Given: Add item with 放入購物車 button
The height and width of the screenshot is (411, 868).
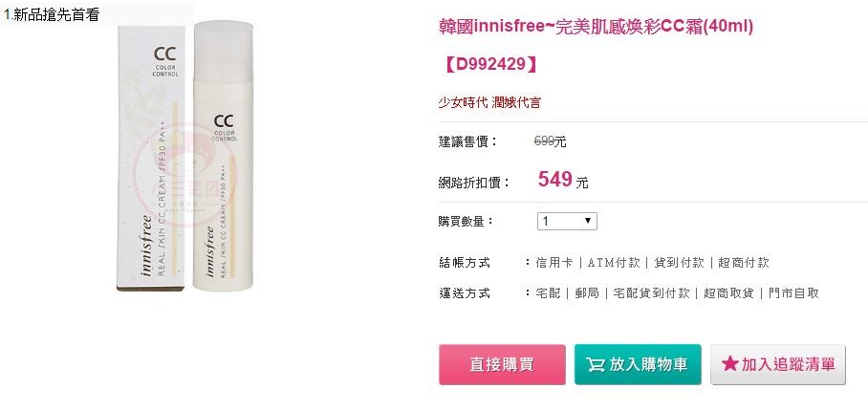Looking at the screenshot, I should click(x=638, y=364).
